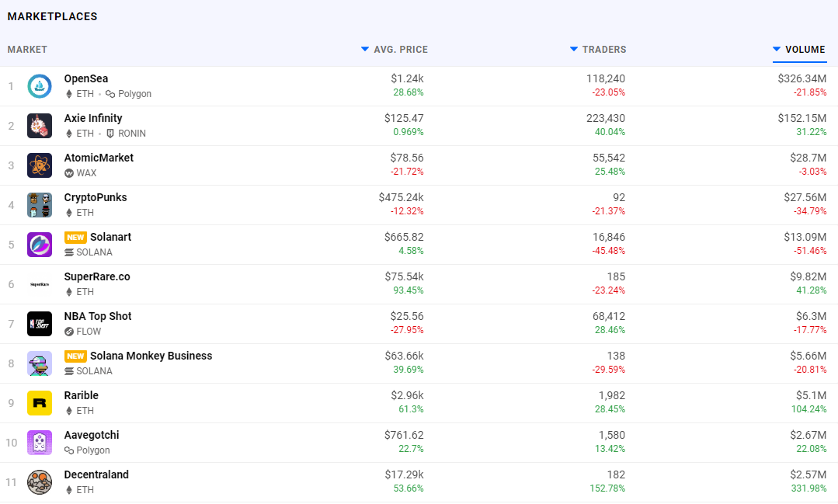838x504 pixels.
Task: Click the Polygon icon under Aavegotchi
Action: tap(69, 450)
